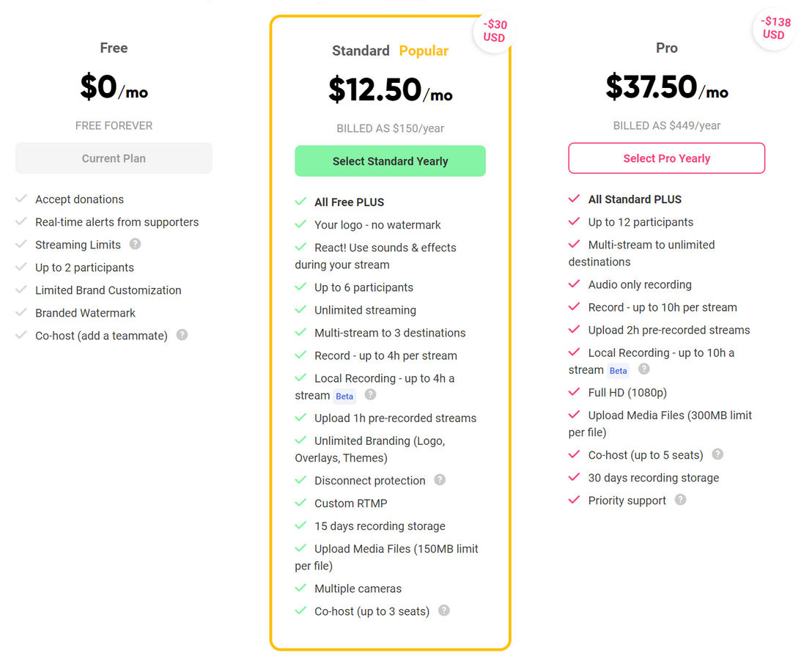Select Pro Yearly plan button
This screenshot has height=664, width=812.
coord(666,158)
